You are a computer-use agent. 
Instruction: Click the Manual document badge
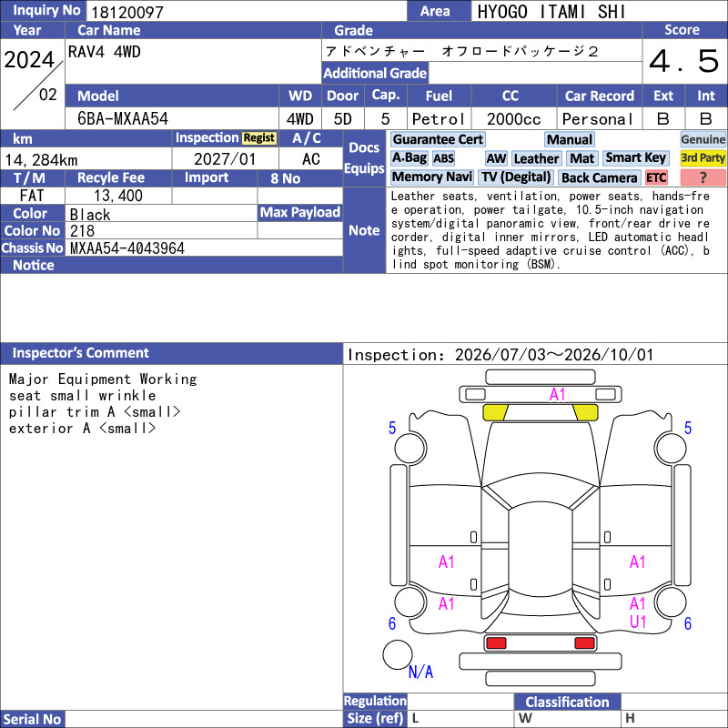570,139
